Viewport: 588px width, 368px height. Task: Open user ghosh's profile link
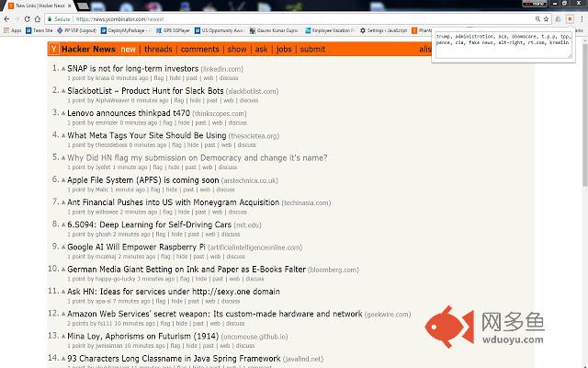[x=103, y=235]
